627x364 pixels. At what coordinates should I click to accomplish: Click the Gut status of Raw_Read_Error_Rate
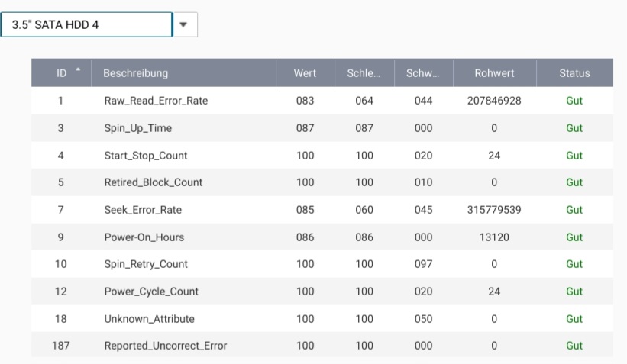[x=574, y=101]
